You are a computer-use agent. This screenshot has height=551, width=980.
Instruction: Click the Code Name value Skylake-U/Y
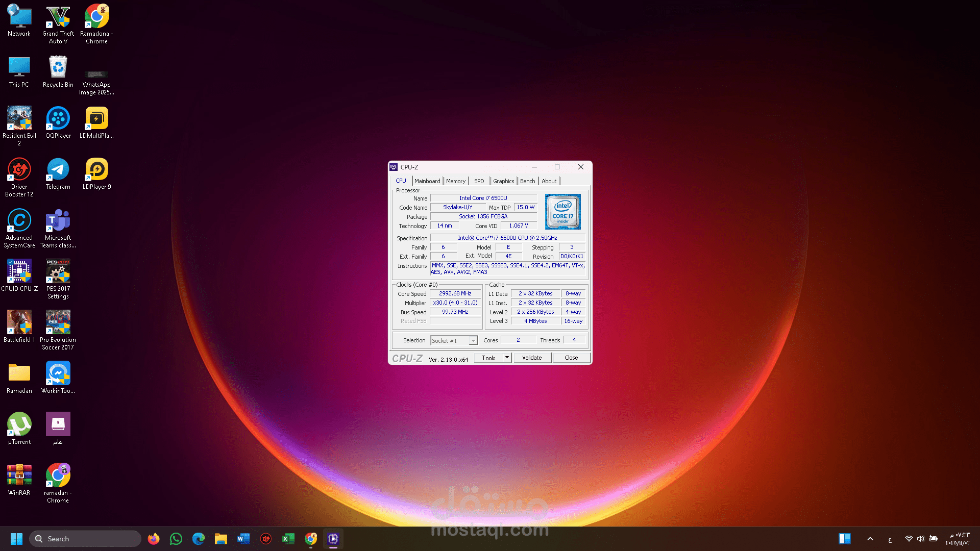(457, 207)
